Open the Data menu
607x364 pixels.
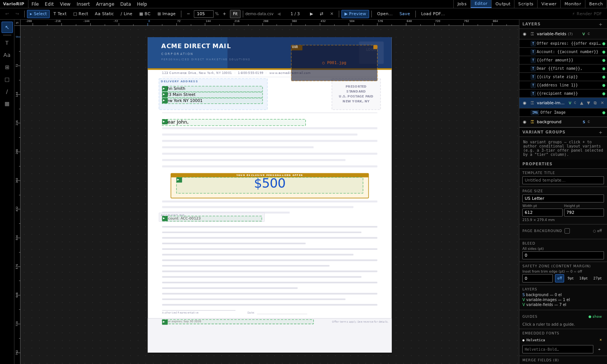click(126, 4)
